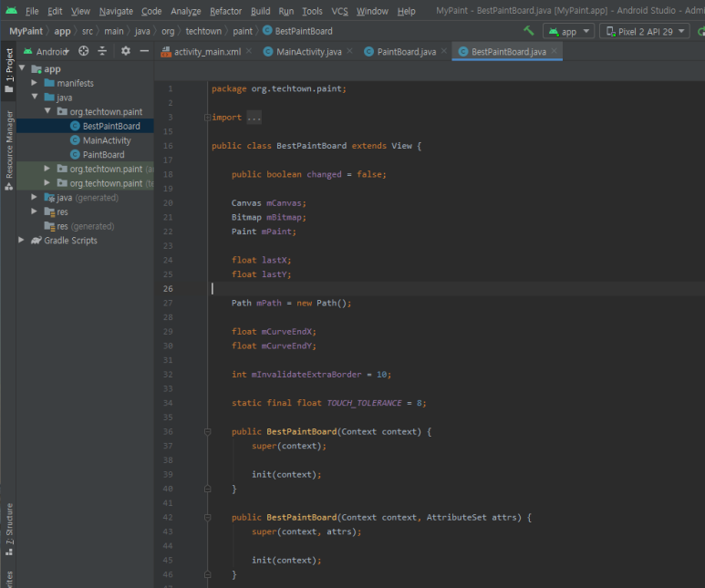Open the Build menu
Screen dimensions: 705x588
(x=261, y=11)
